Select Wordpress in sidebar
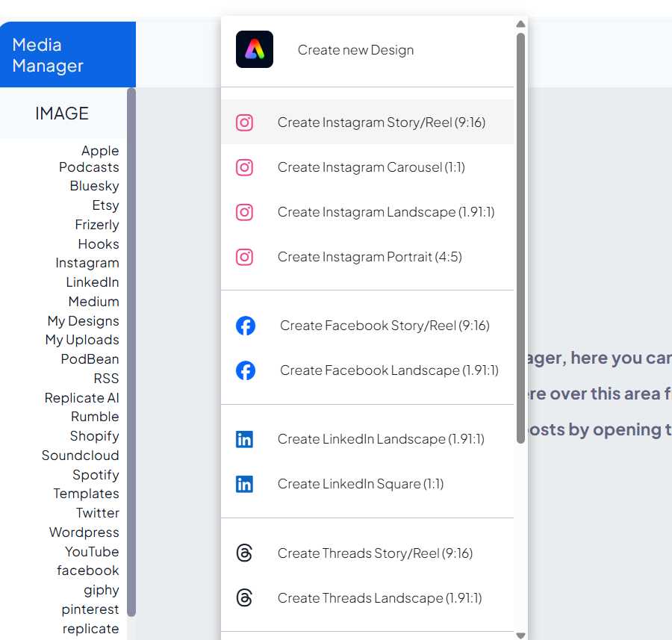This screenshot has width=672, height=640. click(84, 532)
